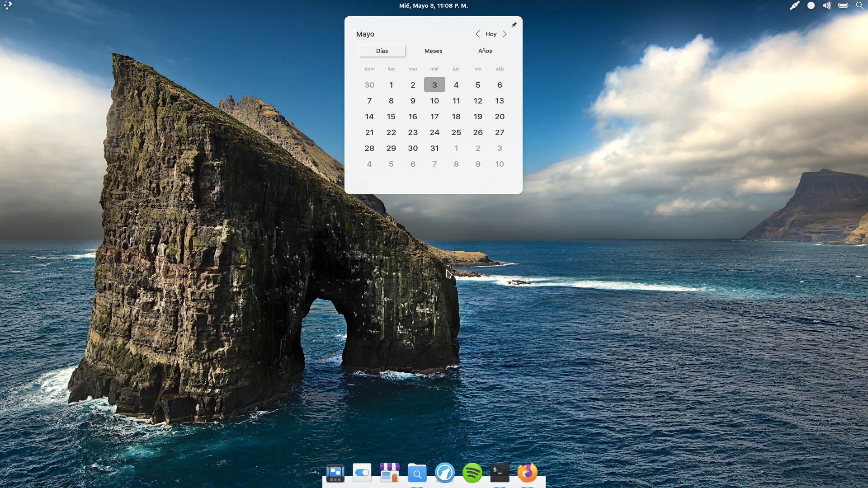Select day 16 in the calendar
This screenshot has height=488, width=868.
[413, 117]
